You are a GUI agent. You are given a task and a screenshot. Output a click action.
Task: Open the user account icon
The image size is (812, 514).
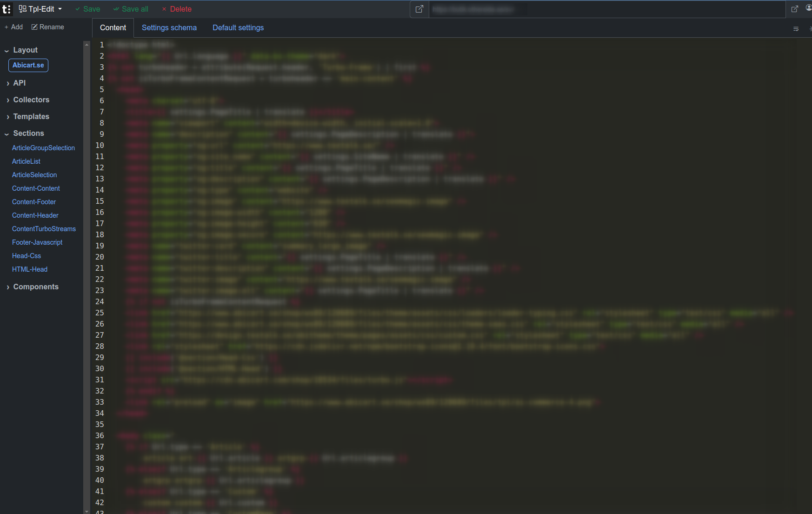pyautogui.click(x=809, y=8)
